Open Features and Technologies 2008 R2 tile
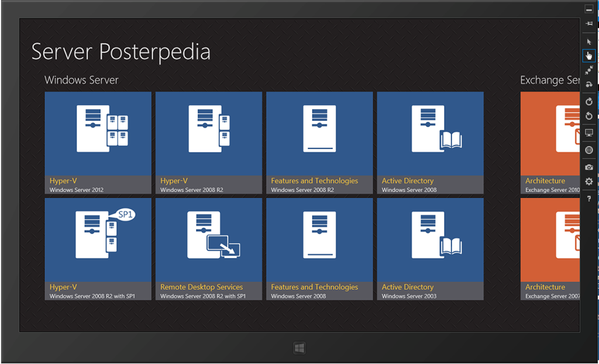Viewport: 599px width, 364px height. point(319,143)
